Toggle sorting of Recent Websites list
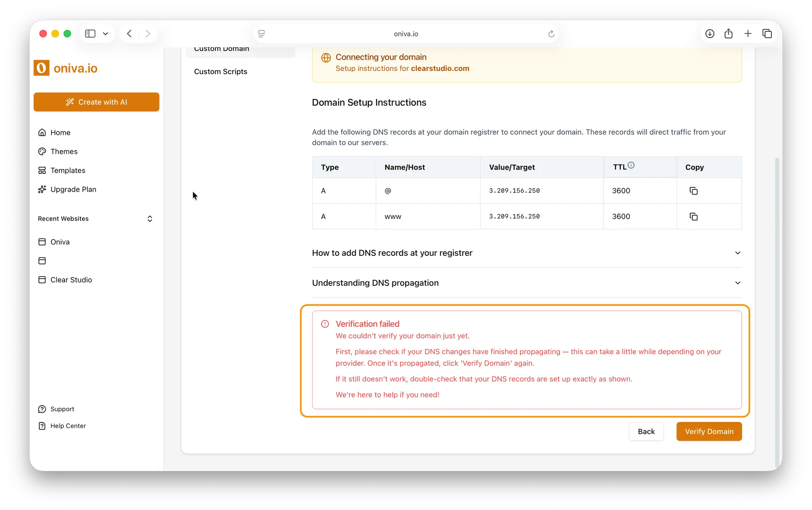Image resolution: width=812 pixels, height=510 pixels. [149, 219]
